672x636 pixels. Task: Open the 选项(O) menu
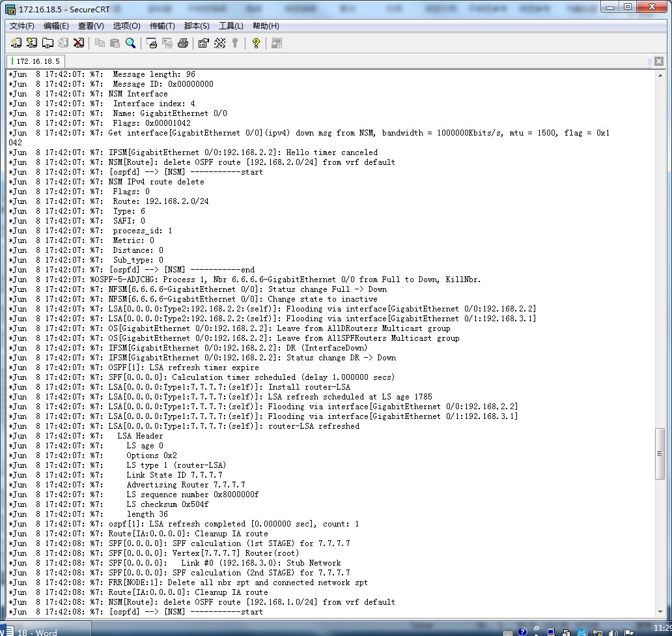(x=126, y=26)
